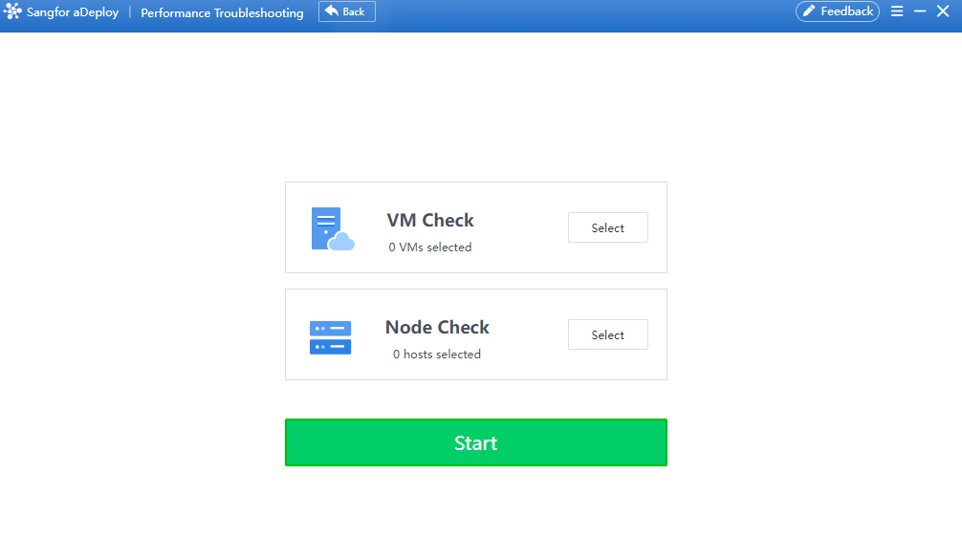Click the VM Check heading
The image size is (962, 560).
tap(430, 220)
